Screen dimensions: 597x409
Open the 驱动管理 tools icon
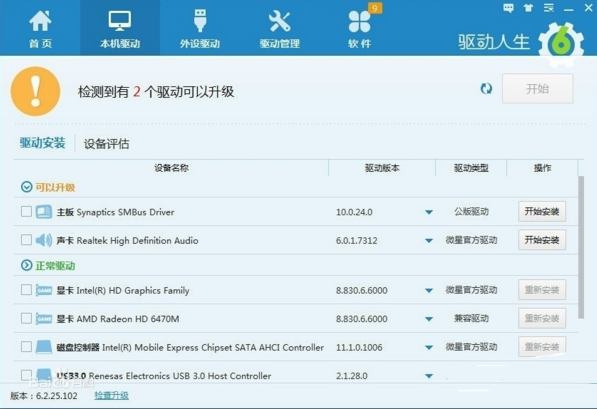click(279, 21)
